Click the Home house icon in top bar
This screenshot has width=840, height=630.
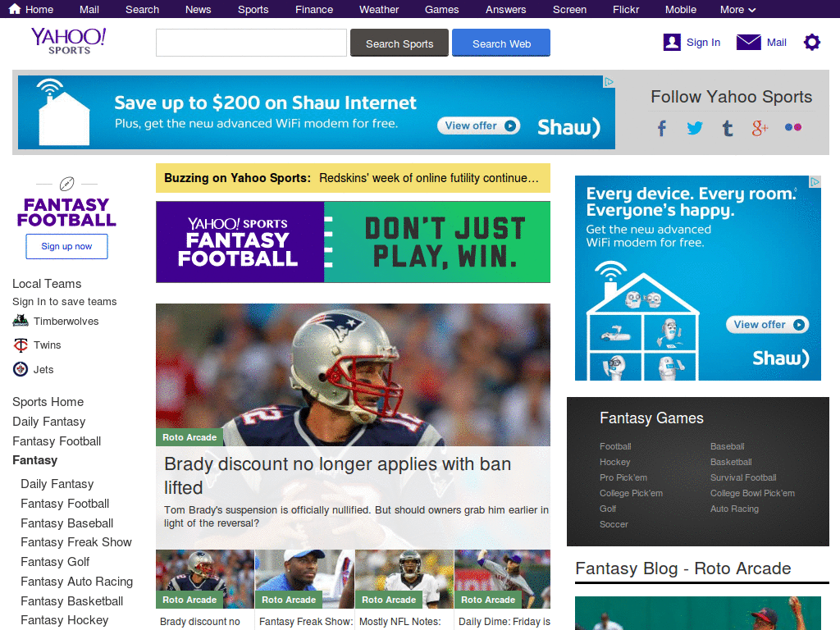(x=15, y=9)
